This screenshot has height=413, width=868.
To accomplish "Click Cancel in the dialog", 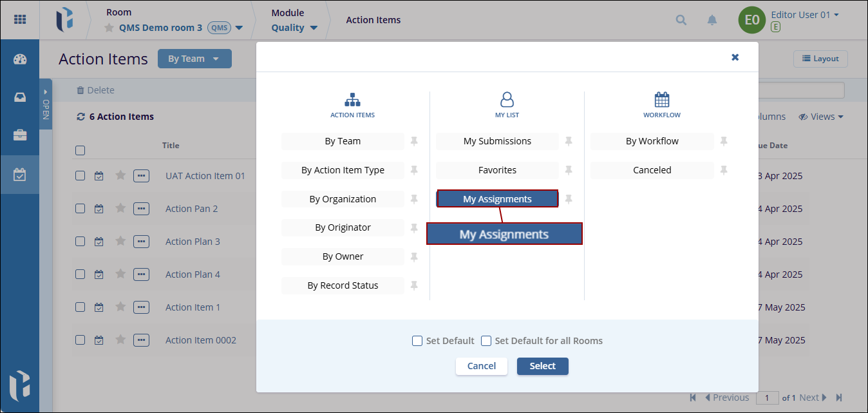I will click(x=481, y=366).
